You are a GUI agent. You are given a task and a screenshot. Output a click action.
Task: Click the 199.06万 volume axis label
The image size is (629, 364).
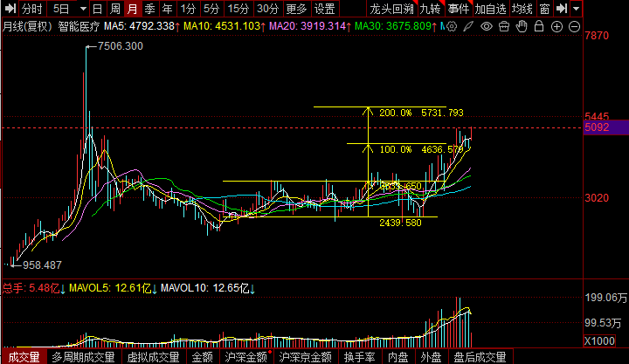point(605,298)
